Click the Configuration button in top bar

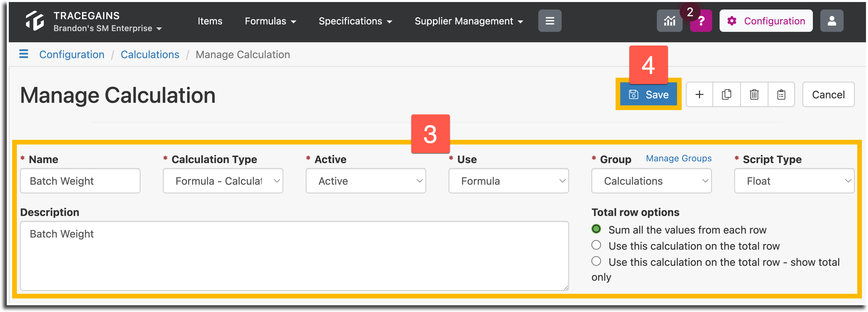click(x=766, y=21)
